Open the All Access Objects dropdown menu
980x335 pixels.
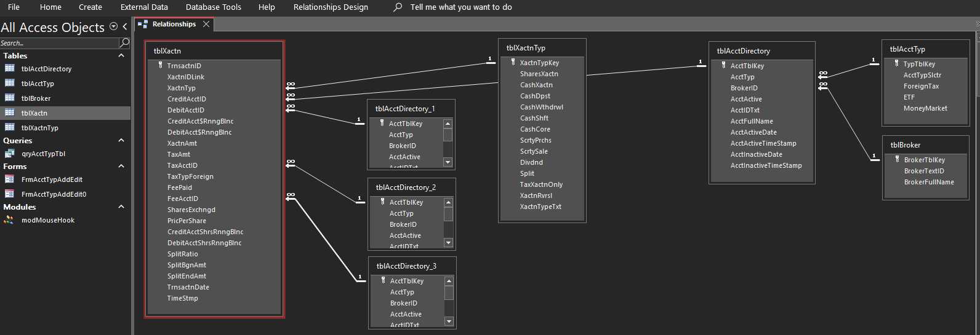pos(113,26)
